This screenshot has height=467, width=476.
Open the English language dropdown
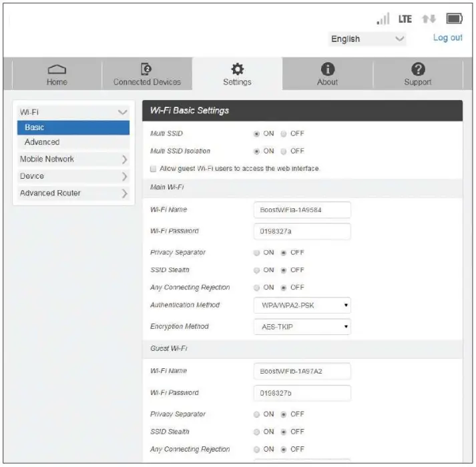point(367,39)
